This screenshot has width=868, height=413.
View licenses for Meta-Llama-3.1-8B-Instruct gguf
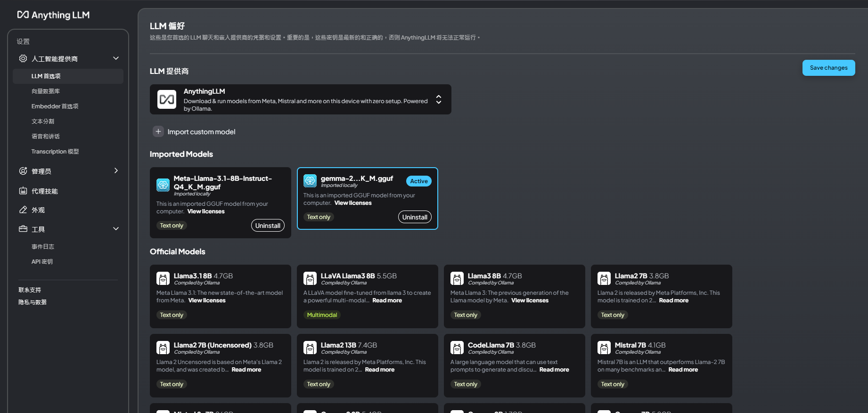(206, 211)
